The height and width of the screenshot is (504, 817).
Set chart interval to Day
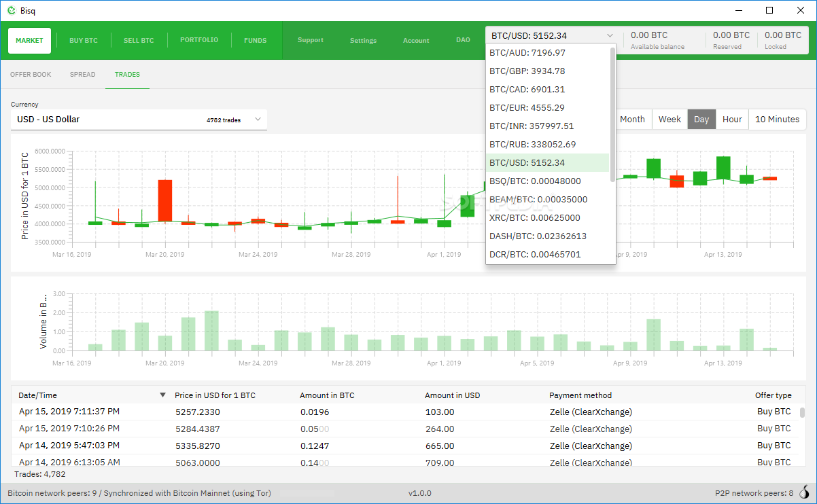[701, 119]
